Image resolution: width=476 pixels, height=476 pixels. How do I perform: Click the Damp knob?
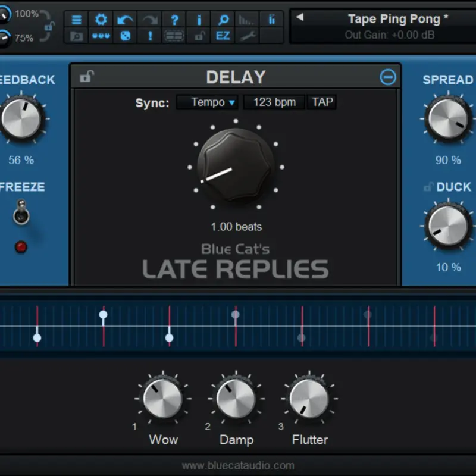pos(236,398)
